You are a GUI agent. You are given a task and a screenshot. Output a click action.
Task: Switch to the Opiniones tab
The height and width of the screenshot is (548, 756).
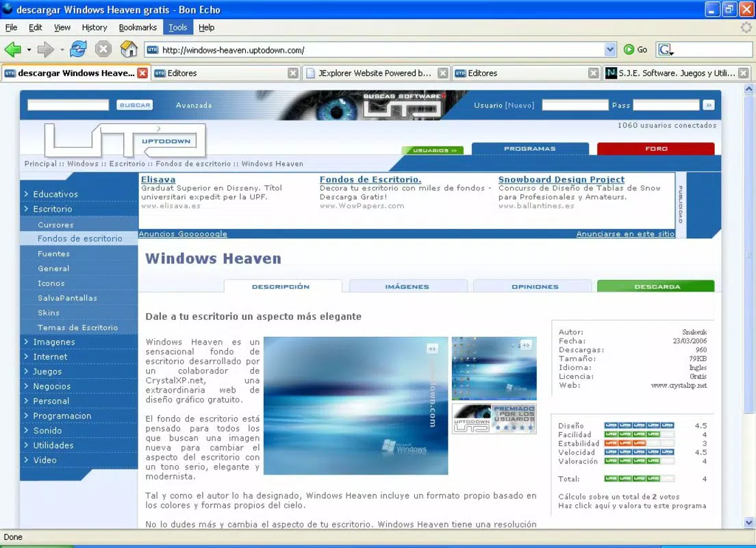pyautogui.click(x=532, y=286)
